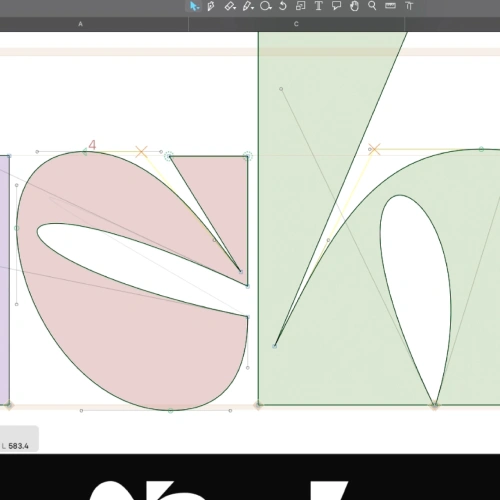Select the top-left corner node of red triangle
This screenshot has height=500, width=500.
click(169, 156)
